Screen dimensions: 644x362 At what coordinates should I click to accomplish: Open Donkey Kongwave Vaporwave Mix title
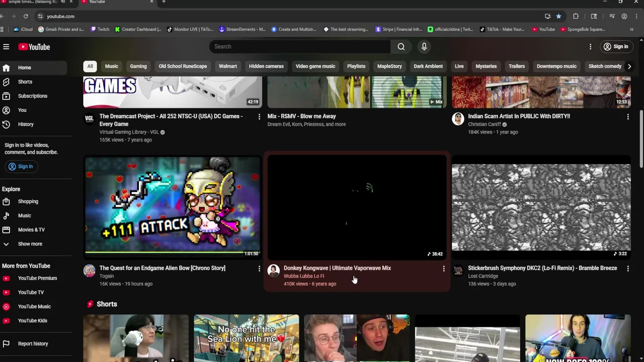pos(337,268)
